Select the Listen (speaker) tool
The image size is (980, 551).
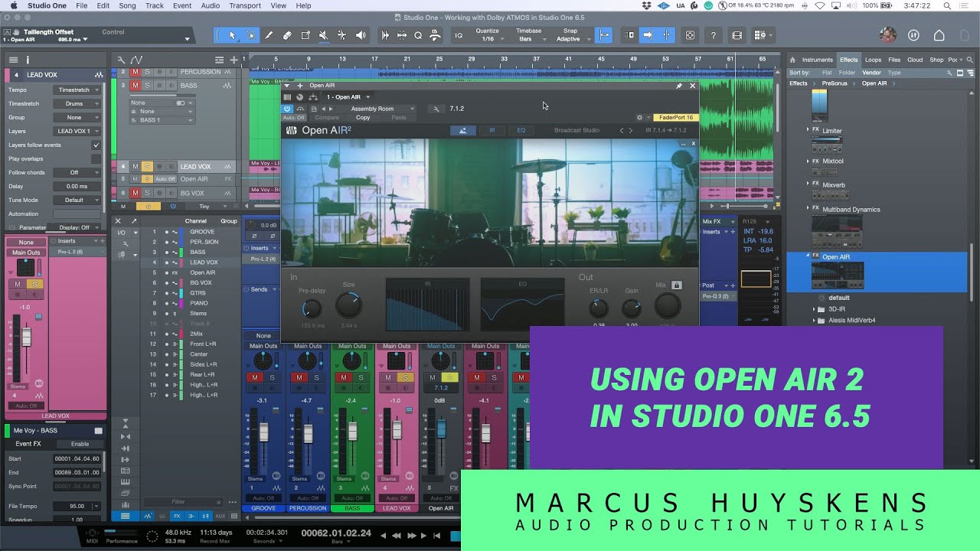tap(361, 35)
